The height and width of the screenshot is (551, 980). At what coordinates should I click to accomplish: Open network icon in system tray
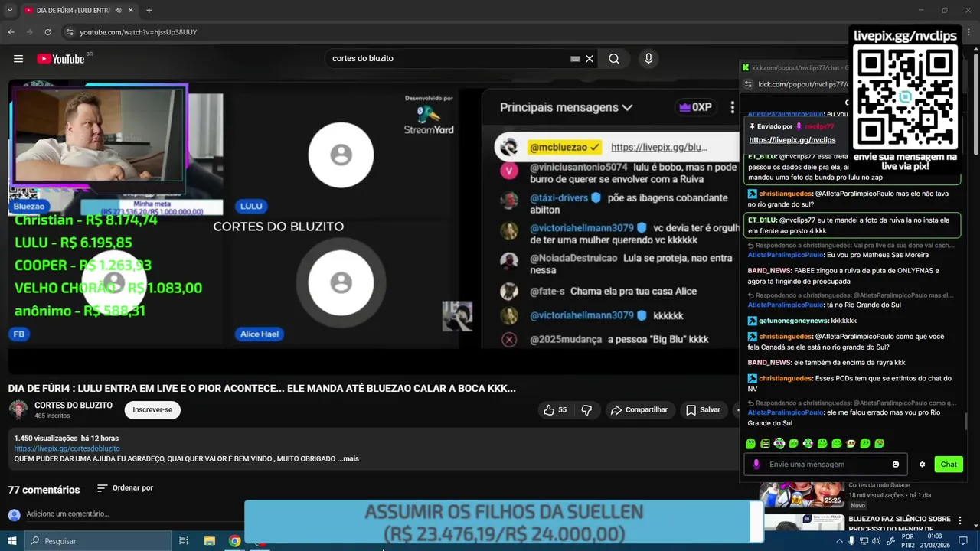coord(864,541)
